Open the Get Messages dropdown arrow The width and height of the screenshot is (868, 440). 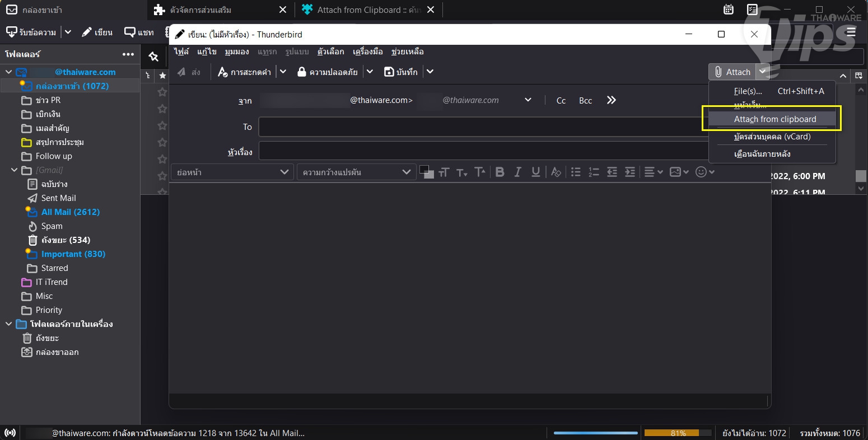[68, 32]
